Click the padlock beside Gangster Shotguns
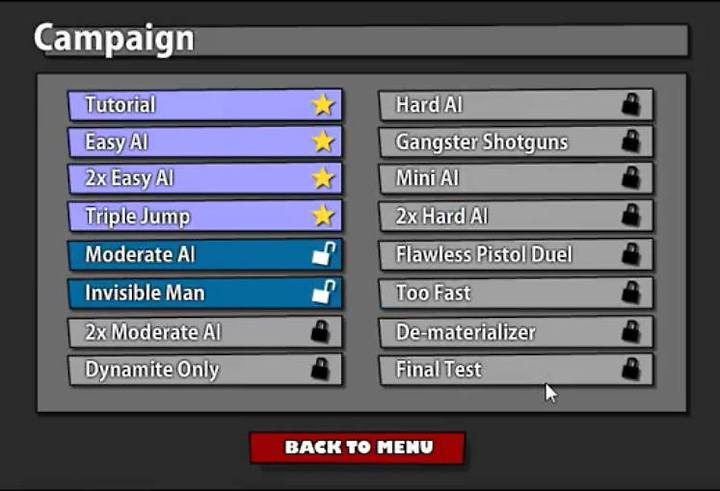This screenshot has width=720, height=491. point(631,141)
